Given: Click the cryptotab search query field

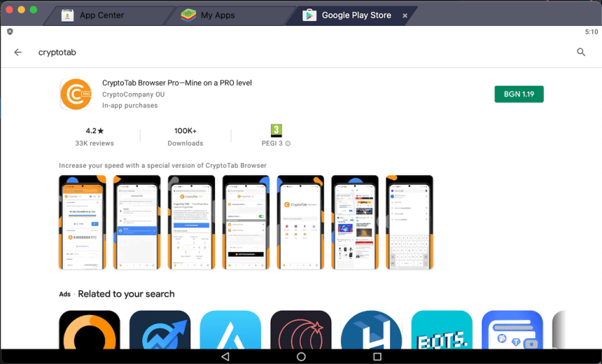Looking at the screenshot, I should click(x=57, y=52).
